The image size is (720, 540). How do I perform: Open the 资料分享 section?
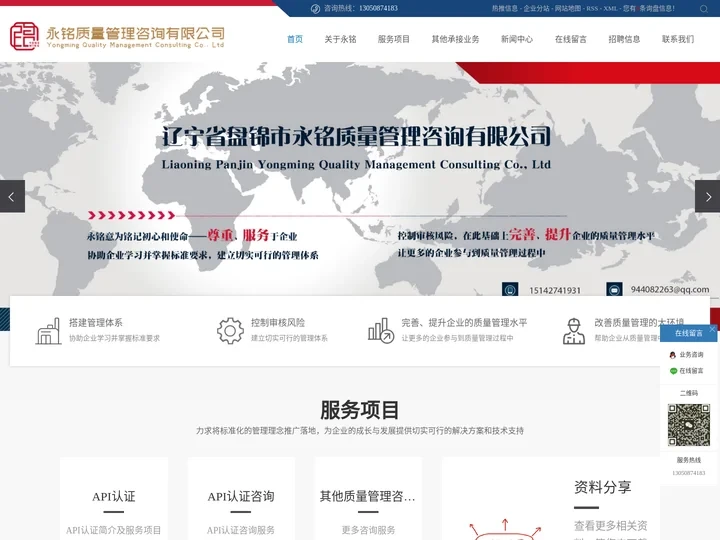tap(551, 499)
